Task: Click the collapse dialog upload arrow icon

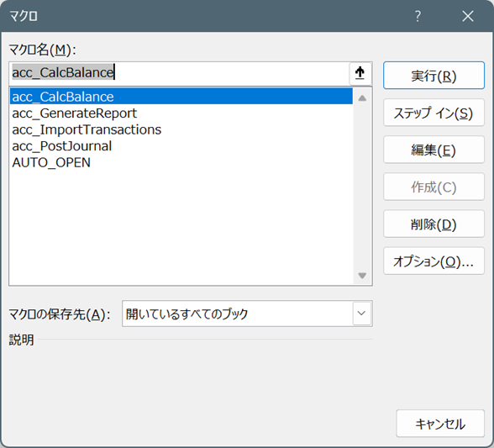Action: (x=360, y=73)
